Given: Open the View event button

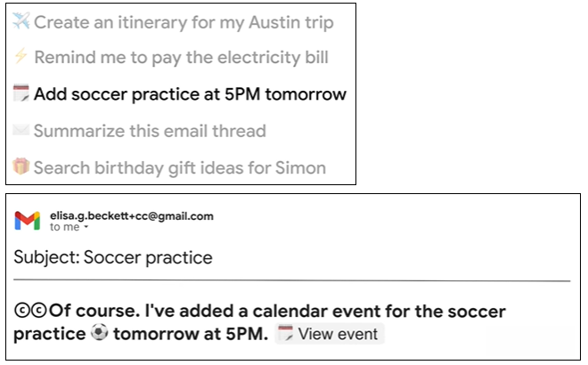Looking at the screenshot, I should 329,335.
